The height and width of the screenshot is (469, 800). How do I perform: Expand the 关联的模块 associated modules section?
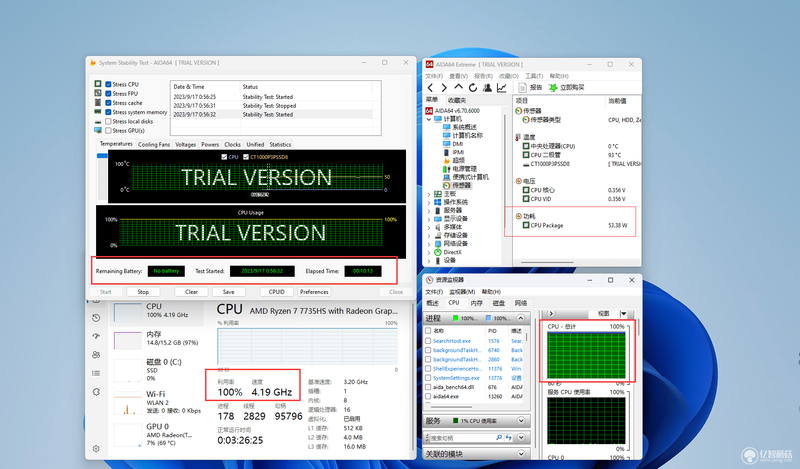pyautogui.click(x=521, y=454)
